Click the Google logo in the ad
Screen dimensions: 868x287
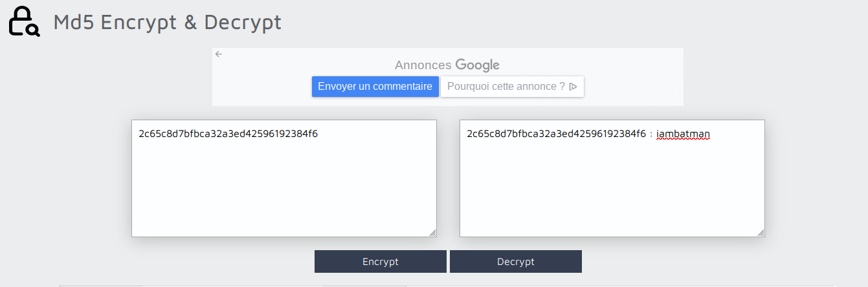477,65
